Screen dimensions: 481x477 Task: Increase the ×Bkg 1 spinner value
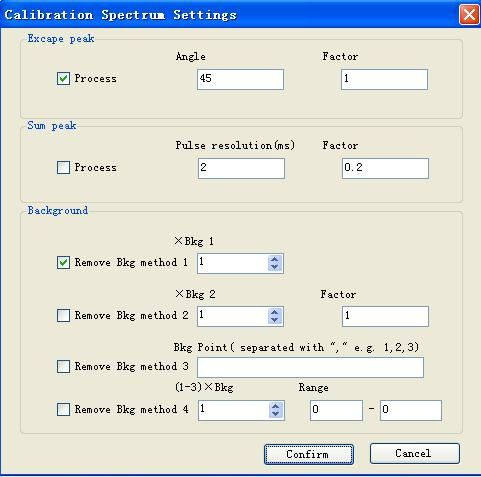coord(275,259)
